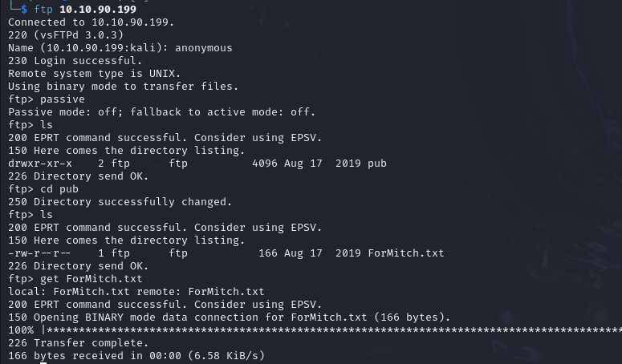Click the "cd pub" command

point(59,188)
